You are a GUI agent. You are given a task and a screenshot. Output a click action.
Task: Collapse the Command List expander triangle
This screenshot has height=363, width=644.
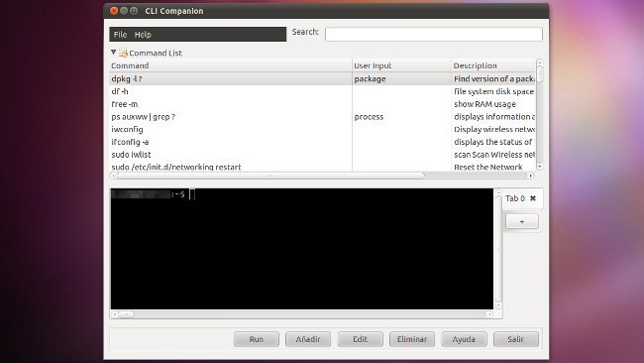[x=113, y=53]
